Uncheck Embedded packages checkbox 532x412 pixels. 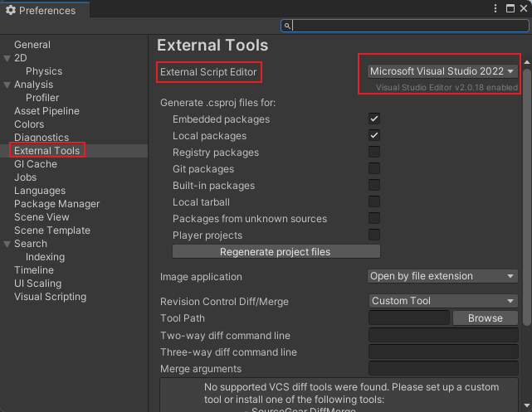click(373, 119)
